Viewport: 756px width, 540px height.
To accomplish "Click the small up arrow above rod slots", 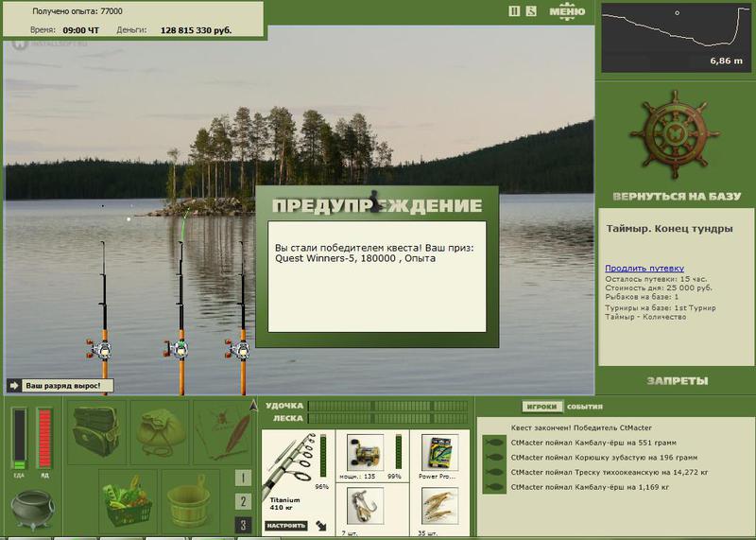I will click(x=253, y=406).
